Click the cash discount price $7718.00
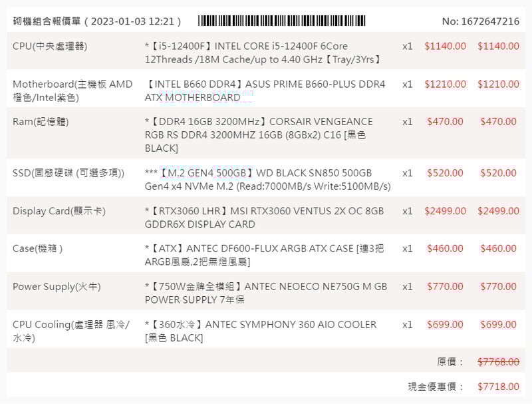Image resolution: width=532 pixels, height=404 pixels. pos(498,387)
